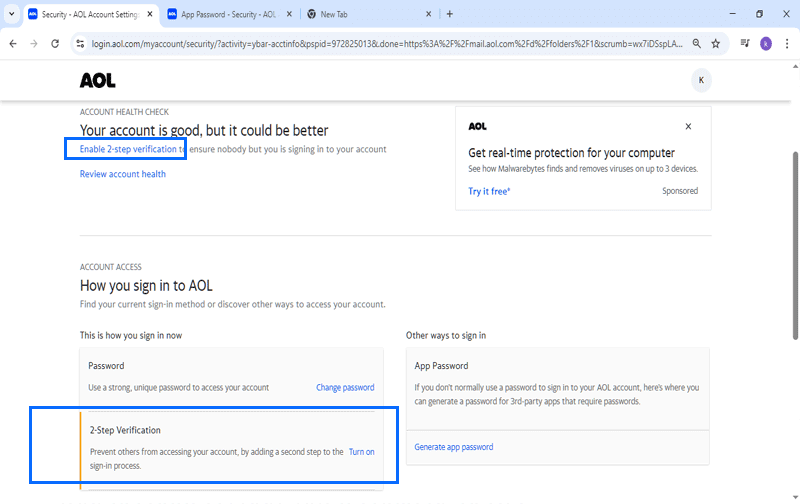Click the 'App Password' card title

tap(441, 366)
